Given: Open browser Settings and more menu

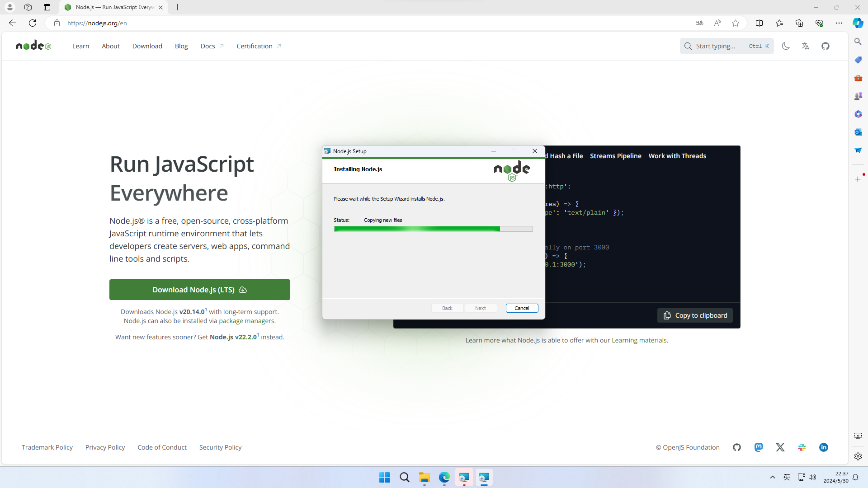Looking at the screenshot, I should click(x=839, y=23).
